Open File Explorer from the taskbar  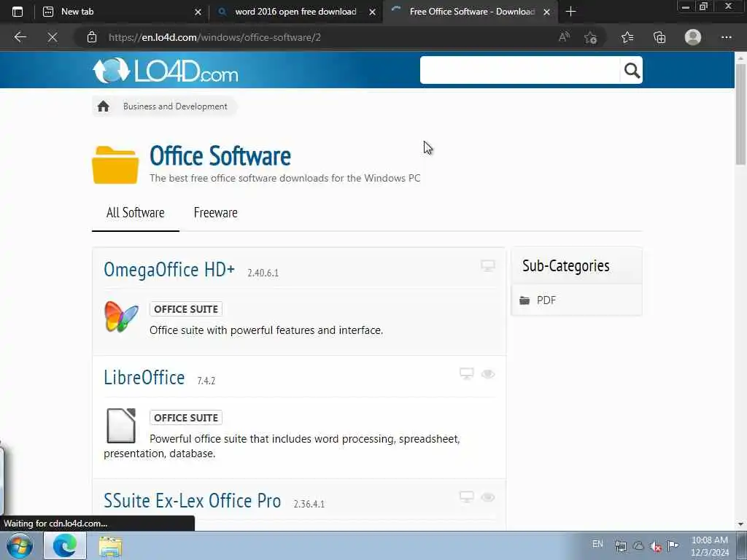tap(111, 547)
